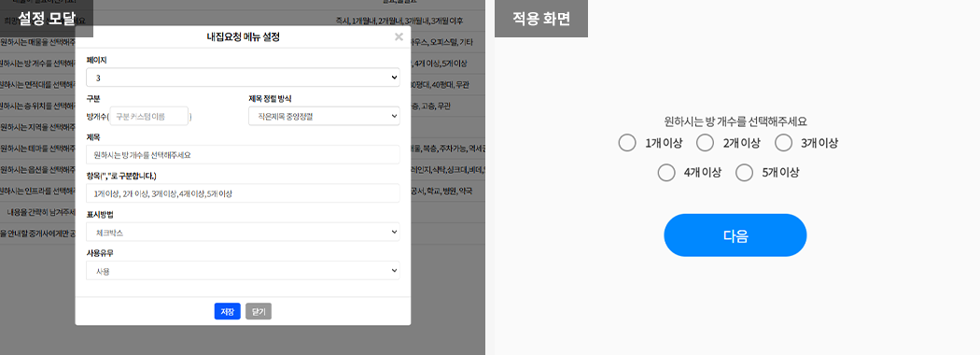Click the blue 저장 button
The image size is (980, 355).
coord(228,311)
